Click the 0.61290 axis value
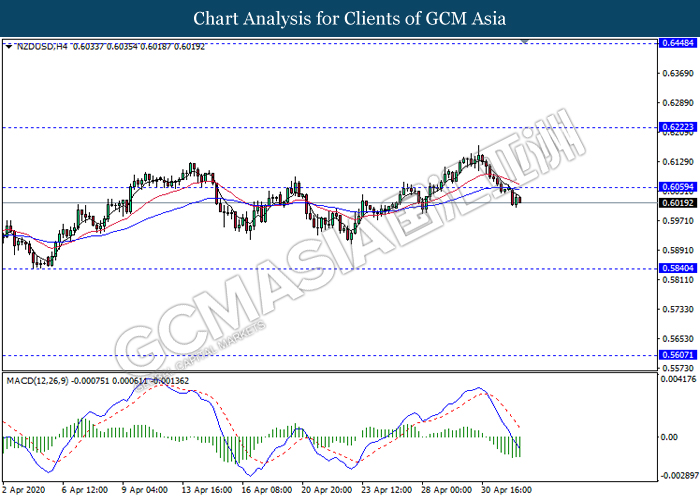700x500 pixels. pos(678,162)
